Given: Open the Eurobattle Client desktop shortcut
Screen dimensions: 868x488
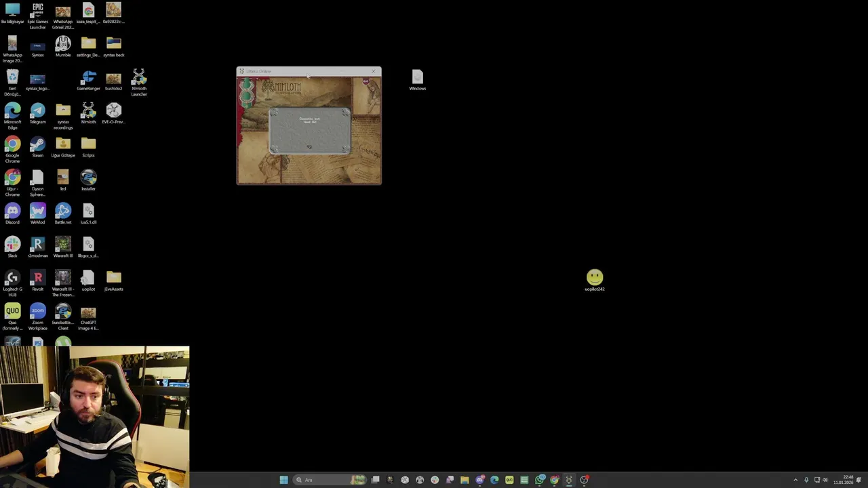Looking at the screenshot, I should [x=63, y=316].
